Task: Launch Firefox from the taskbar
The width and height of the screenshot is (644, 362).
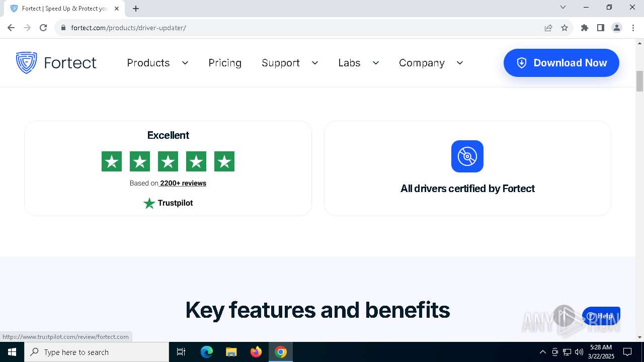Action: coord(256,352)
